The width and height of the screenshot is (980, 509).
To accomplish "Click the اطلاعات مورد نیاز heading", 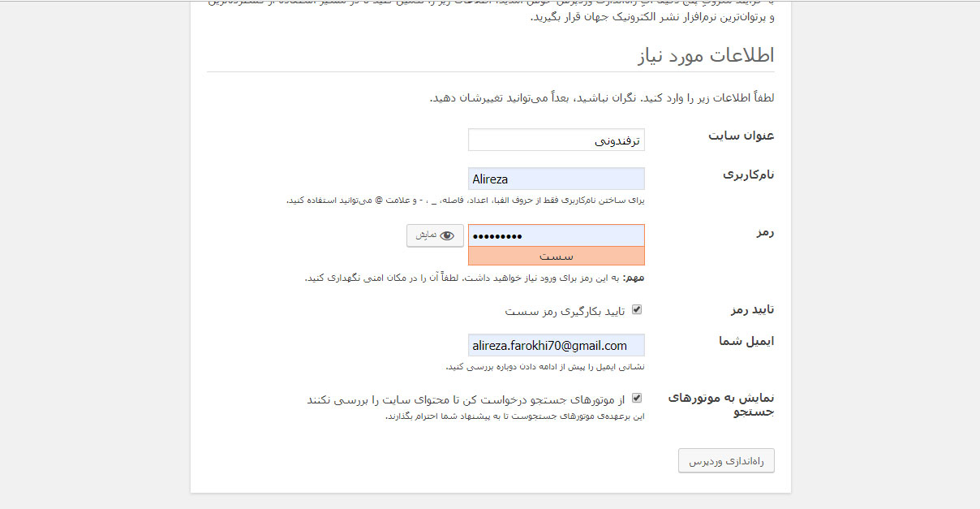I will pos(706,55).
